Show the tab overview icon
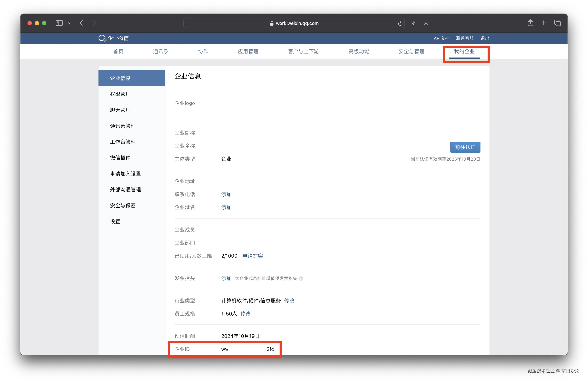The width and height of the screenshot is (588, 382). 557,23
